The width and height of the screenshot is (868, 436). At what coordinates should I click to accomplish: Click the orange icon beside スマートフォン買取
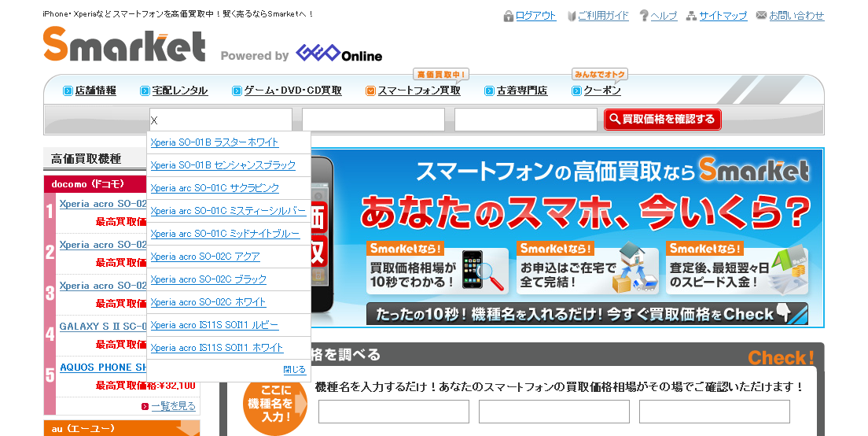[x=371, y=91]
